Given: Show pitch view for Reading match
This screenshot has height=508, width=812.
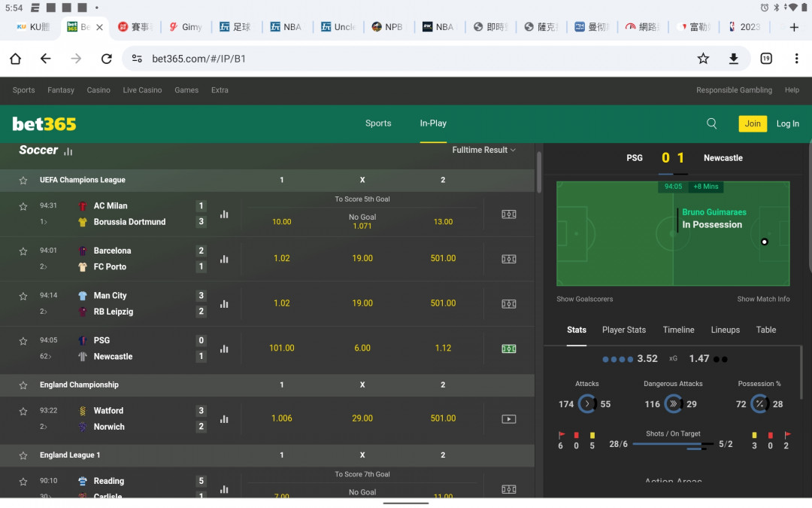Looking at the screenshot, I should click(508, 489).
